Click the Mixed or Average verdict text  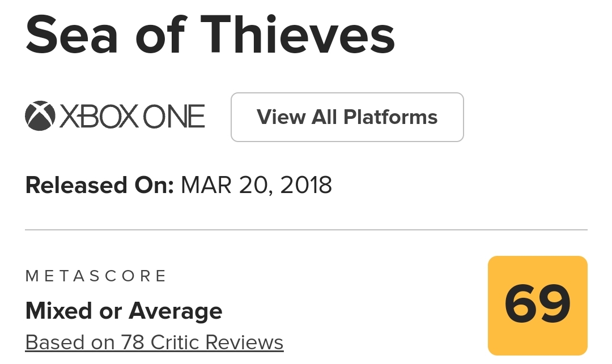click(124, 311)
